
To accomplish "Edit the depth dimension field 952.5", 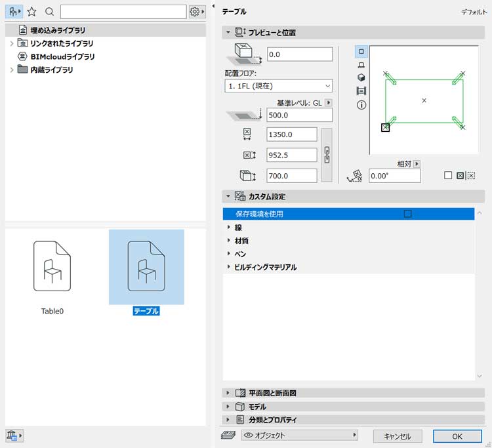I will click(291, 155).
